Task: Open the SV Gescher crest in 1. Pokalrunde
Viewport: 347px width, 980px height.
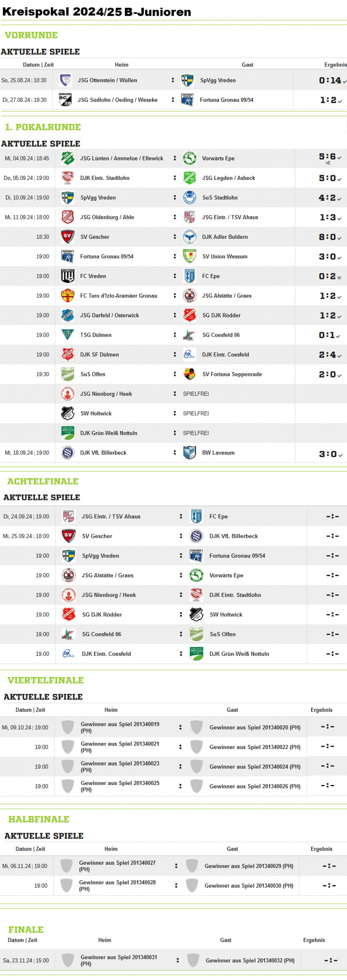Action: point(67,237)
